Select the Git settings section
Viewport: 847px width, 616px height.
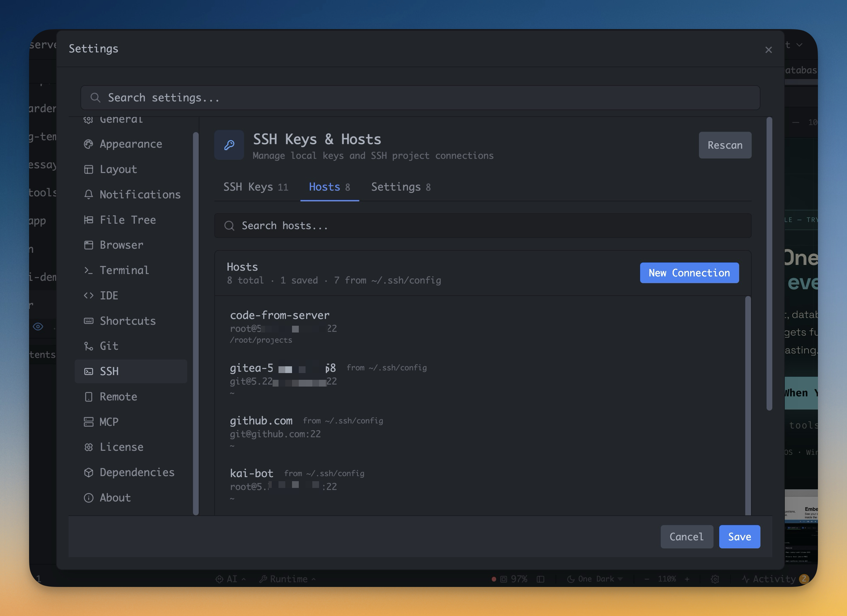click(x=109, y=346)
